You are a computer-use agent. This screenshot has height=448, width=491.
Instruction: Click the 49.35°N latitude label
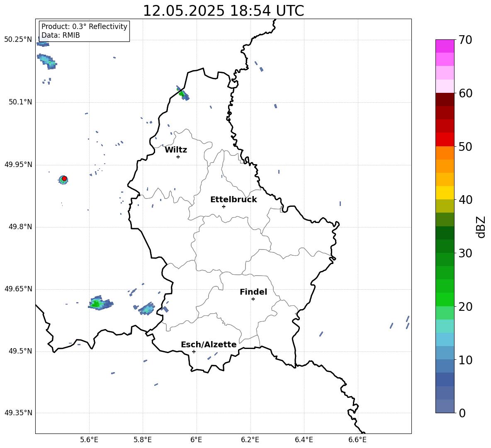coord(18,413)
